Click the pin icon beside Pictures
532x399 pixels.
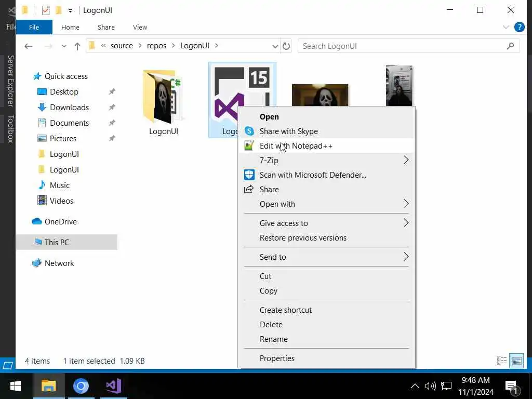click(112, 138)
